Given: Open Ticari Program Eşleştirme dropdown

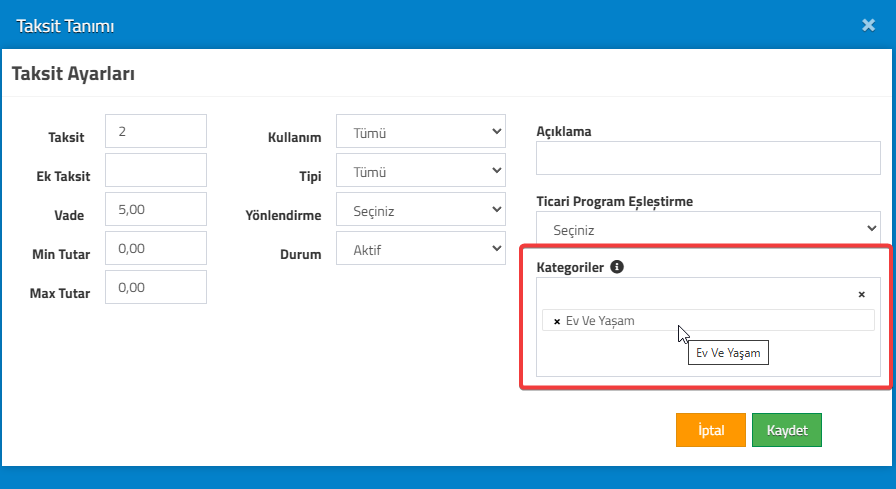Looking at the screenshot, I should tap(708, 229).
